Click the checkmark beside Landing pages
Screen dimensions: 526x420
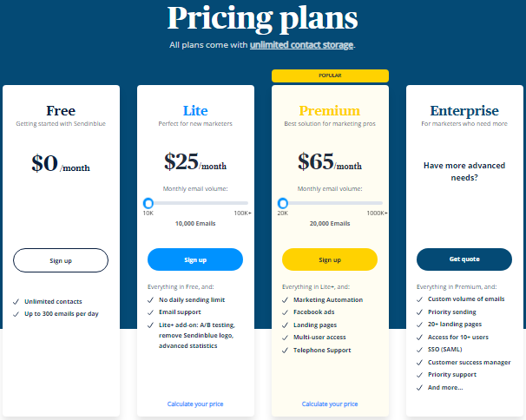tap(286, 325)
